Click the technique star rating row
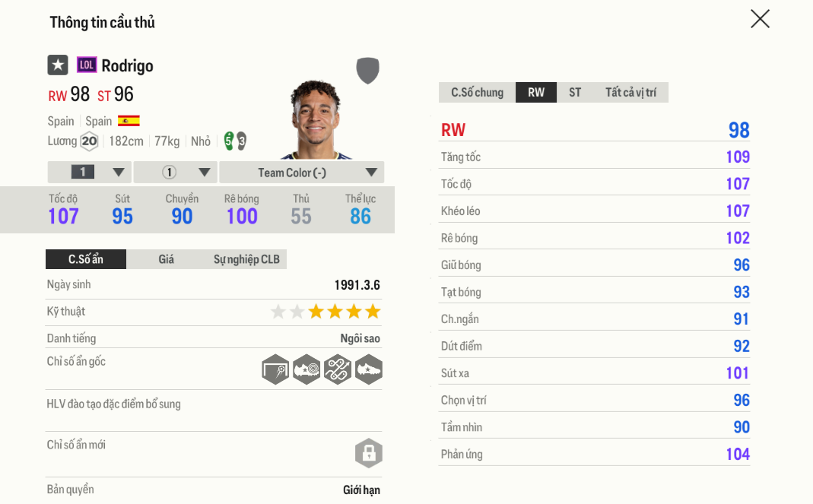 [x=326, y=311]
